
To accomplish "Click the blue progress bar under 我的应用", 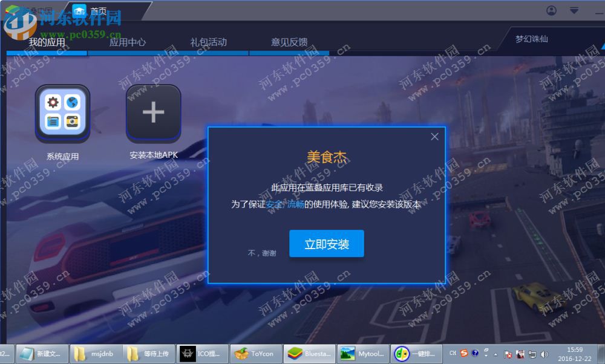I will coord(46,53).
